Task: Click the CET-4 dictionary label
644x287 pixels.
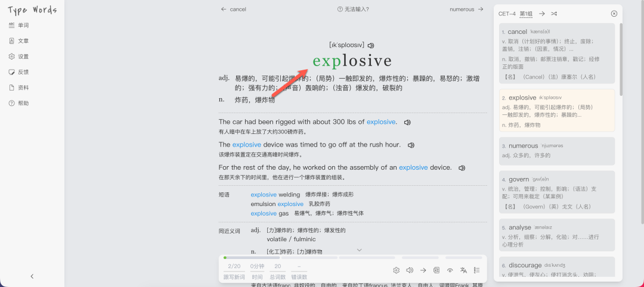Action: 507,14
